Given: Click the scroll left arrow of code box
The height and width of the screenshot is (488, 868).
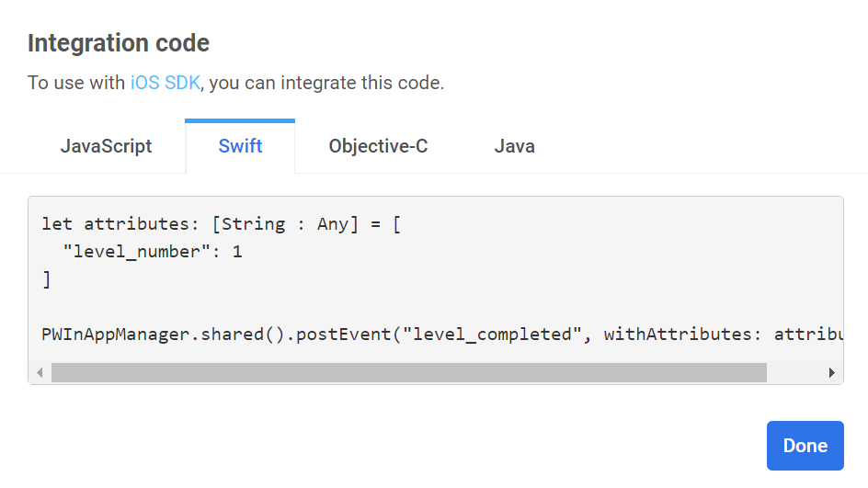Looking at the screenshot, I should pos(39,372).
